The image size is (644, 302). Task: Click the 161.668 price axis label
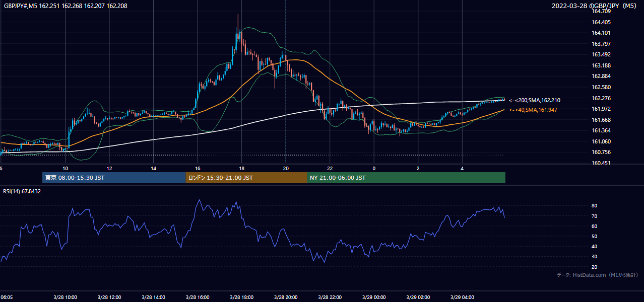tap(601, 120)
